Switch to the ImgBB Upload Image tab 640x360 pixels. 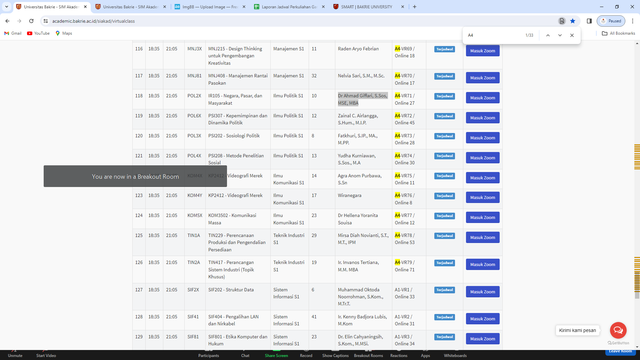[x=210, y=7]
